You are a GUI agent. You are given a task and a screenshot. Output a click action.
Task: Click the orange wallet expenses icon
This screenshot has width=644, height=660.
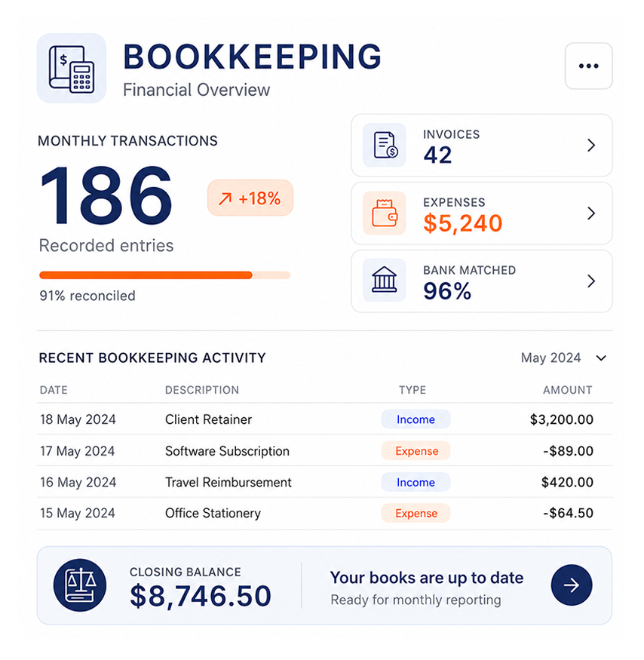(385, 213)
